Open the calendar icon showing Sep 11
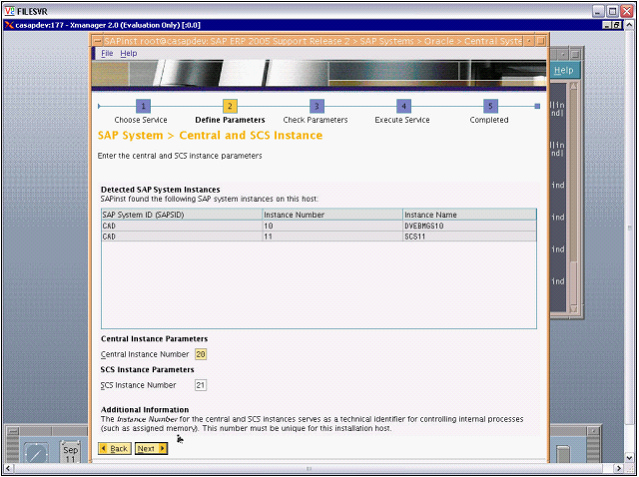This screenshot has height=477, width=639. (70, 453)
